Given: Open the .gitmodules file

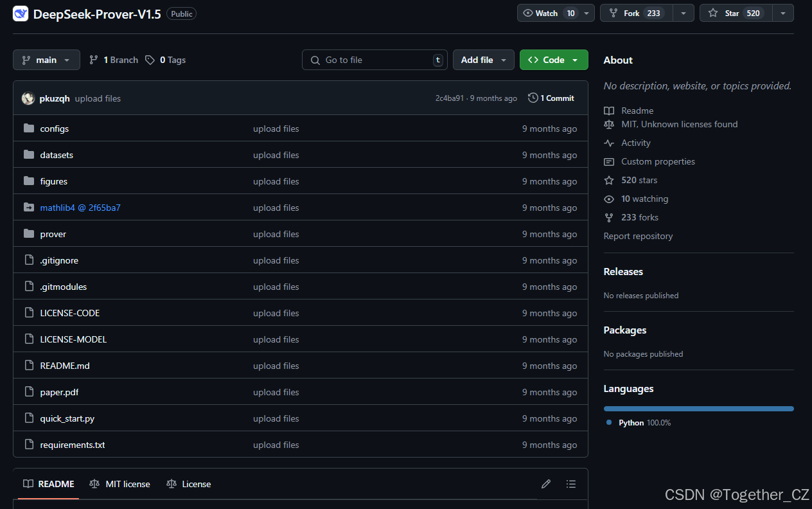Looking at the screenshot, I should (63, 287).
